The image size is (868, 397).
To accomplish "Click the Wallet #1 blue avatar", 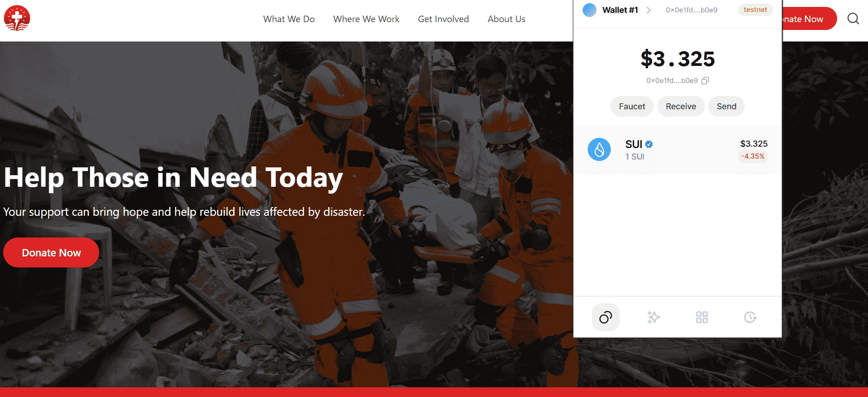I will 589,10.
